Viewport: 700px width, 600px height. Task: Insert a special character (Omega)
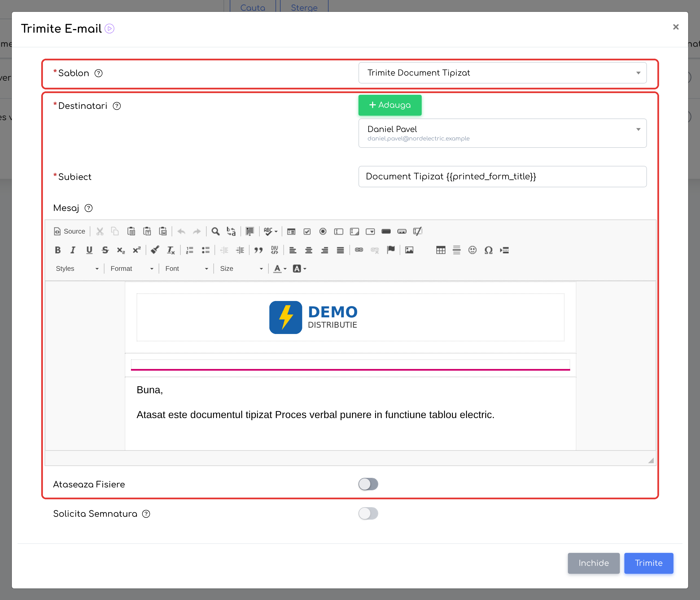[x=489, y=250]
